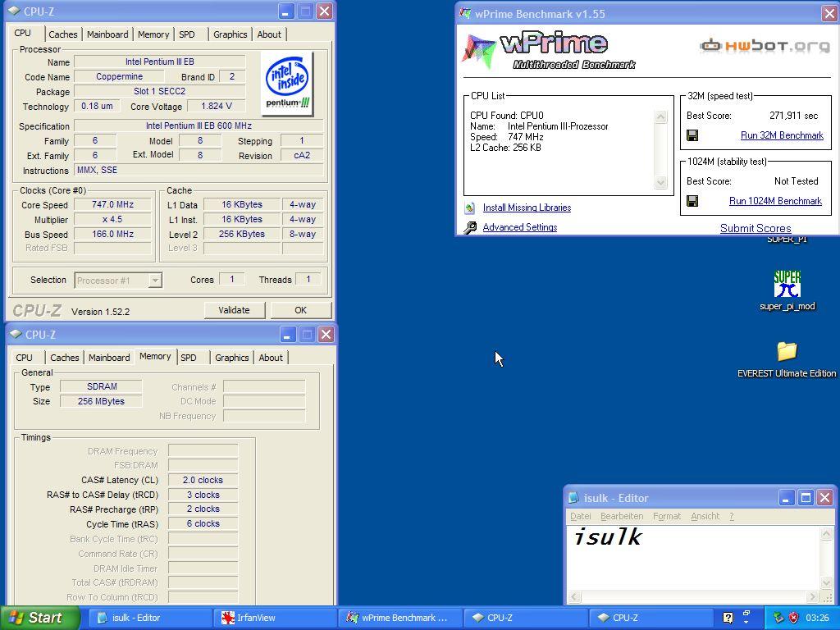This screenshot has width=840, height=630.
Task: Click the Submit Scores link
Action: (x=756, y=228)
